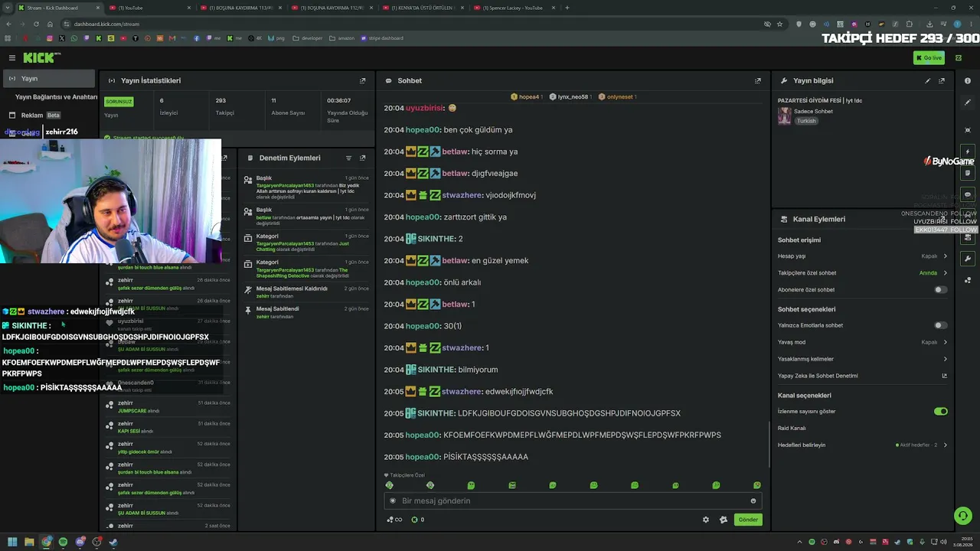Reload the page

(x=35, y=24)
